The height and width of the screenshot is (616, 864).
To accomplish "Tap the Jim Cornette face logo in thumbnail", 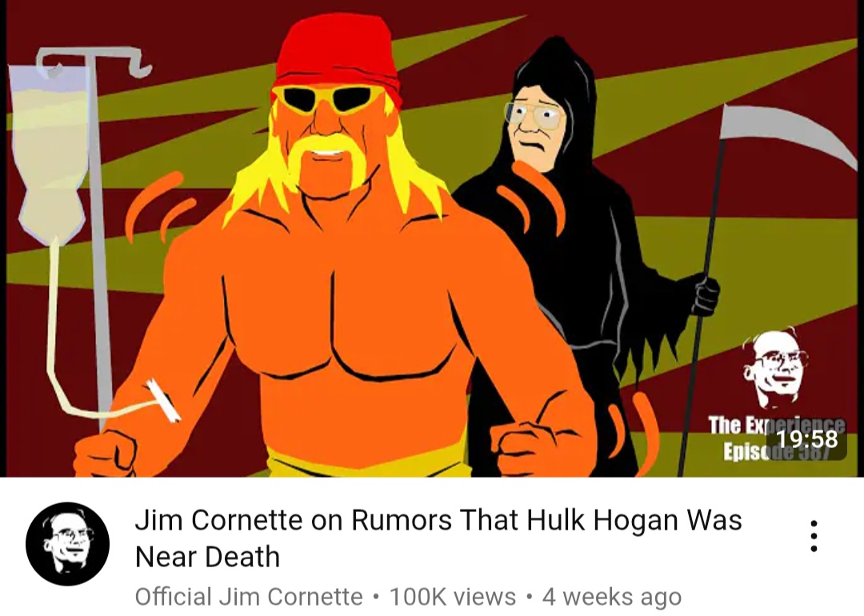I will (774, 368).
